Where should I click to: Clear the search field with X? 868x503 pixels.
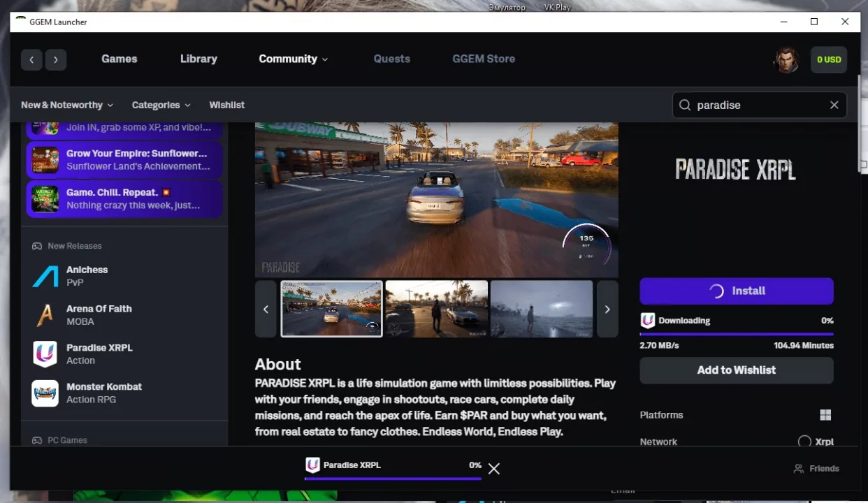[x=834, y=105]
